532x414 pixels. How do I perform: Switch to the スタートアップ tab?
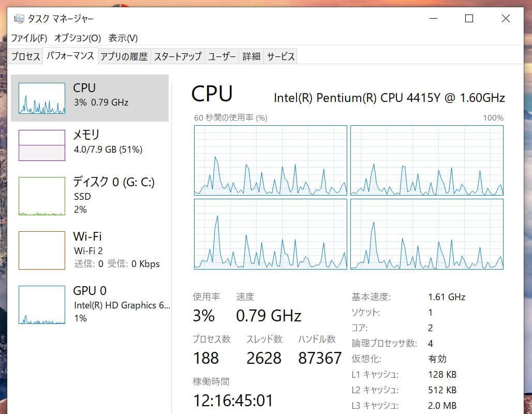(176, 56)
